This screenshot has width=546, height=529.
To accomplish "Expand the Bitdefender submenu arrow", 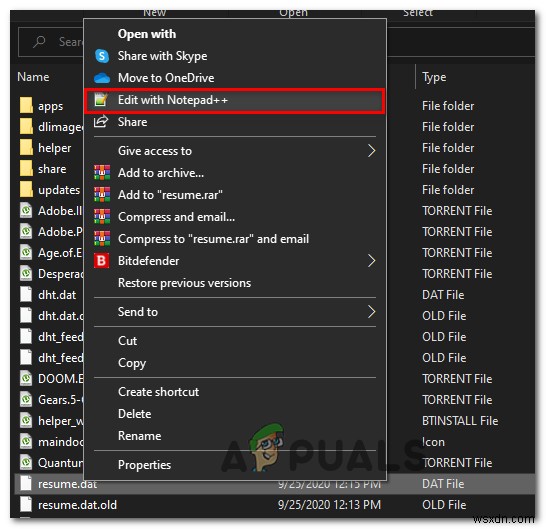I will (372, 261).
